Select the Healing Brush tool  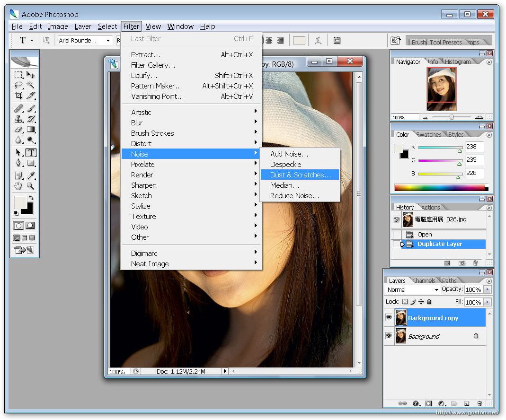18,109
